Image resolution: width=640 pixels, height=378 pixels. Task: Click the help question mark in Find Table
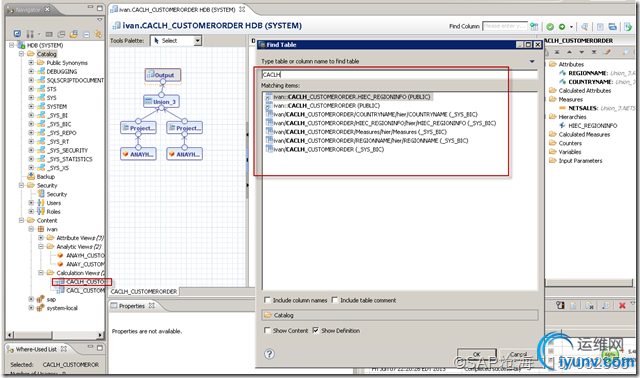point(269,354)
